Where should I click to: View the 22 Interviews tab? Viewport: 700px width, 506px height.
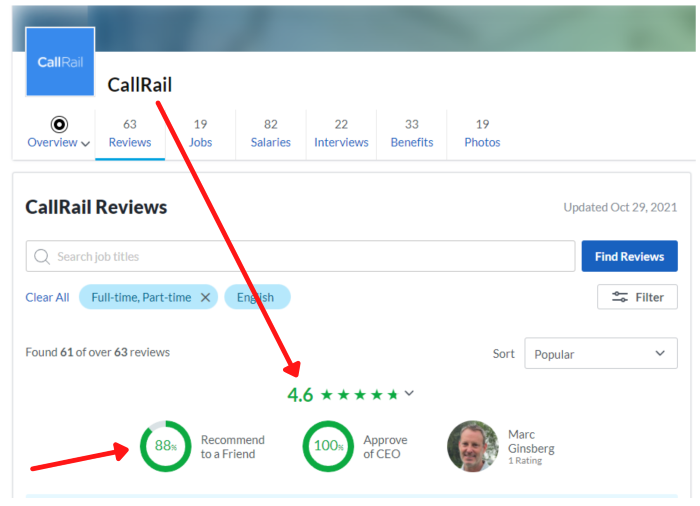tap(341, 134)
